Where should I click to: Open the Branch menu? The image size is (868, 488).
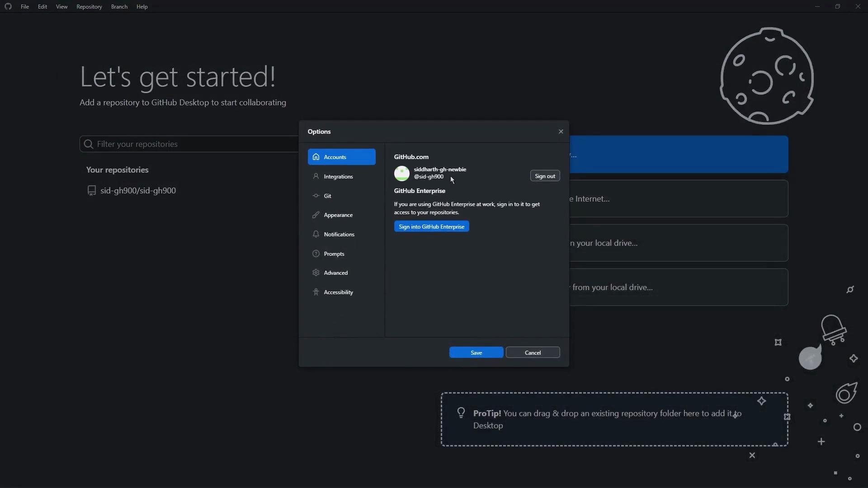pos(119,7)
